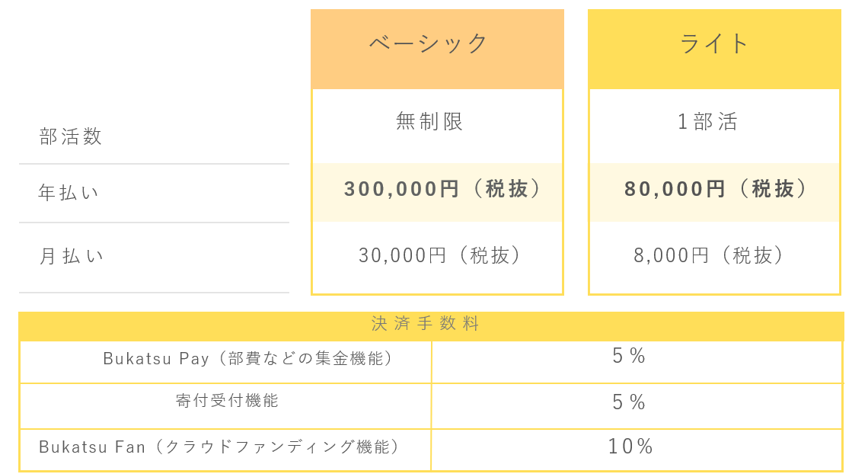Select the 月払い row label
The width and height of the screenshot is (868, 474).
(x=71, y=255)
